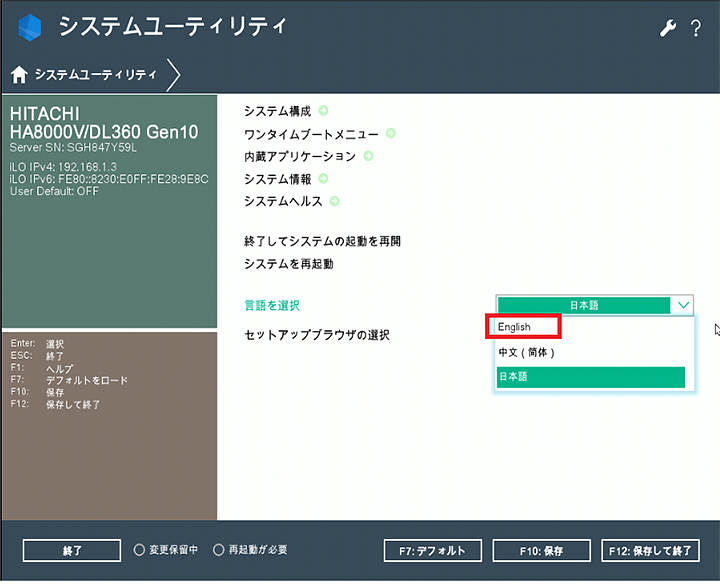This screenshot has width=720, height=585.
Task: Click the home icon in the breadcrumb
Action: [x=19, y=74]
